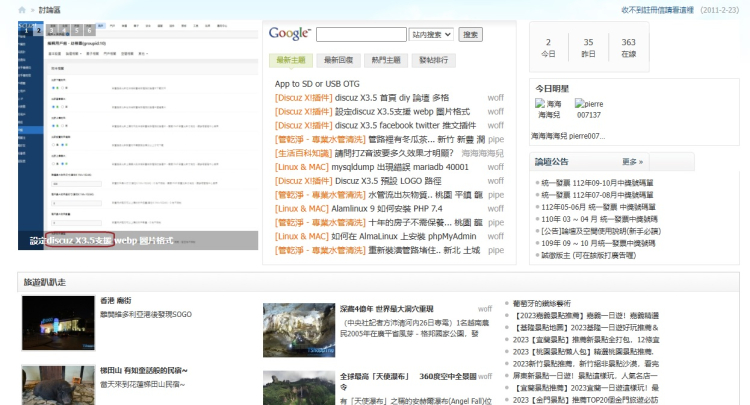Viewport: 750px width, 405px height.
Task: Click the Google logo
Action: tap(289, 34)
